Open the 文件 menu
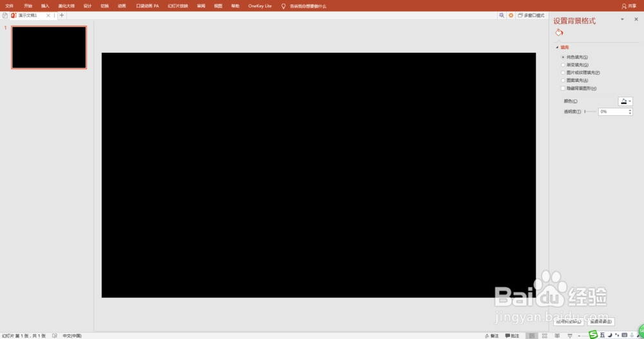This screenshot has width=644, height=339. 9,6
